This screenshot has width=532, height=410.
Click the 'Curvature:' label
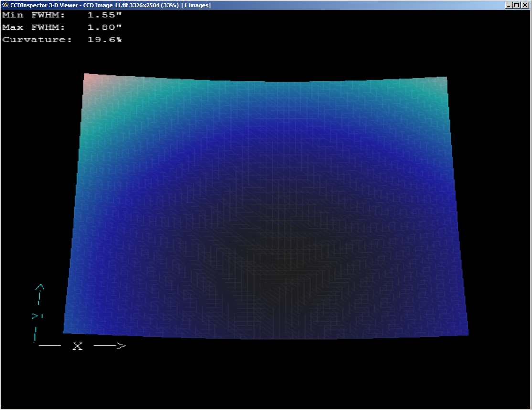[x=37, y=39]
